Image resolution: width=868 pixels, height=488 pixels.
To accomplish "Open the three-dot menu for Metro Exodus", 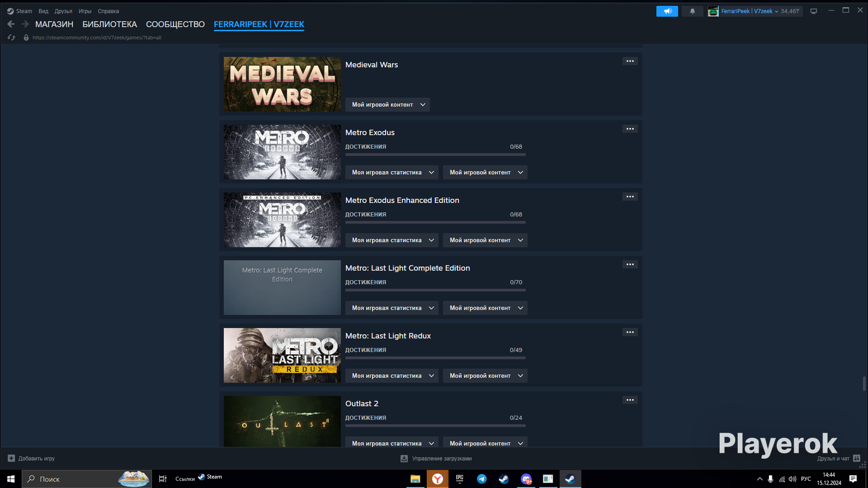I will click(x=630, y=129).
